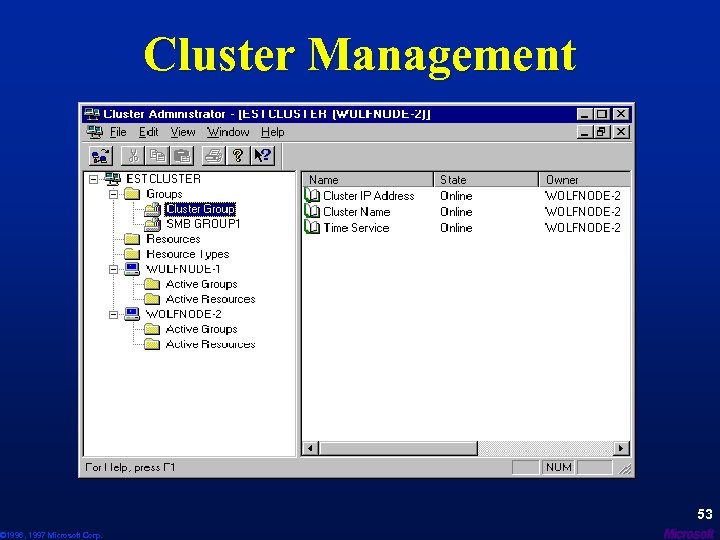Collapse the WOLFNODE-2 tree node
Viewport: 720px width, 540px height.
(113, 315)
